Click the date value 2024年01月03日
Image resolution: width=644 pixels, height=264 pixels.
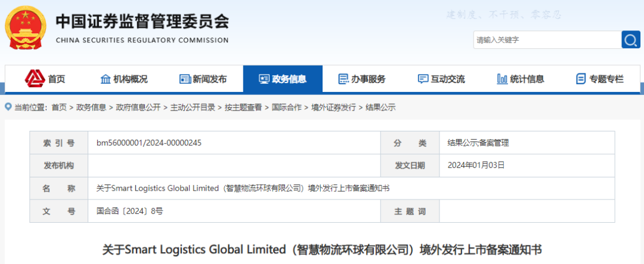[476, 165]
